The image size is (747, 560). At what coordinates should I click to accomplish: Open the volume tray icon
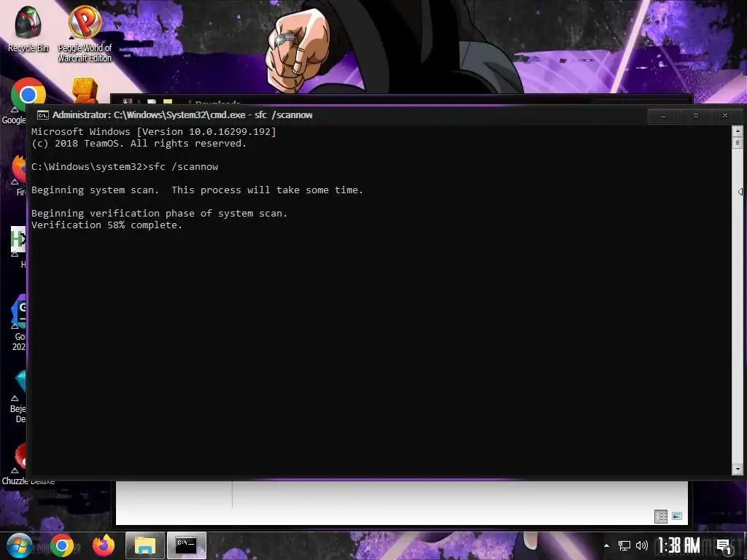[642, 545]
